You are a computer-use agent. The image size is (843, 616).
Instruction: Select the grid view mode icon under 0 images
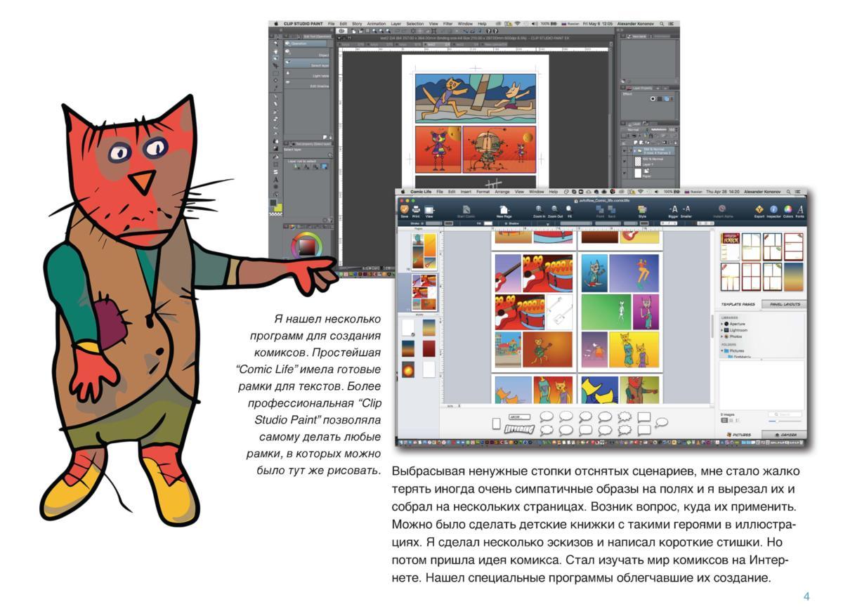coord(723,421)
